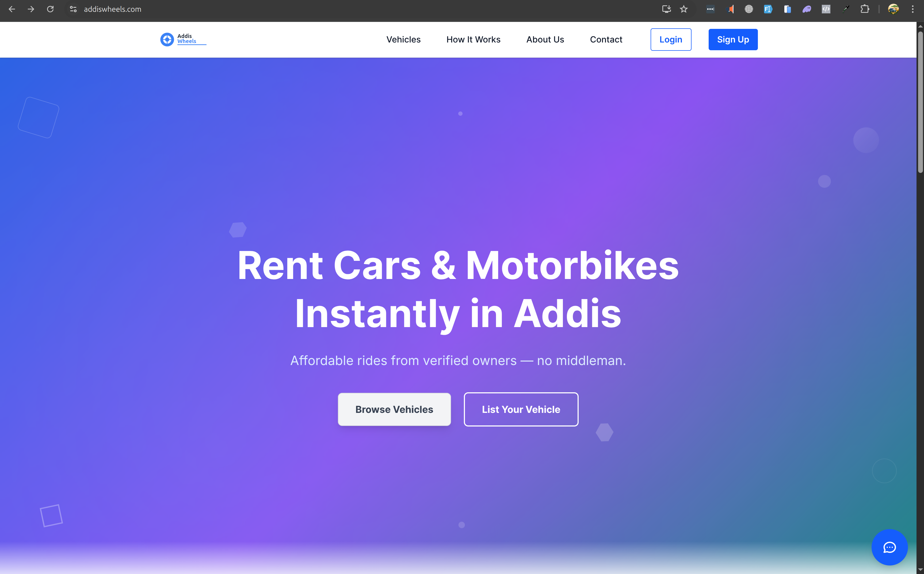Screen dimensions: 924x574
Task: Open the chat support bubble
Action: point(889,547)
